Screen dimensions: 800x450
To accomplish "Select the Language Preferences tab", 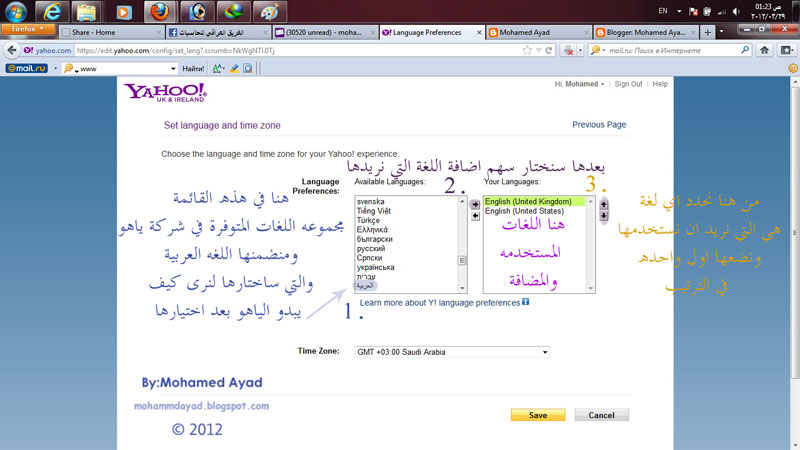I will coord(432,32).
